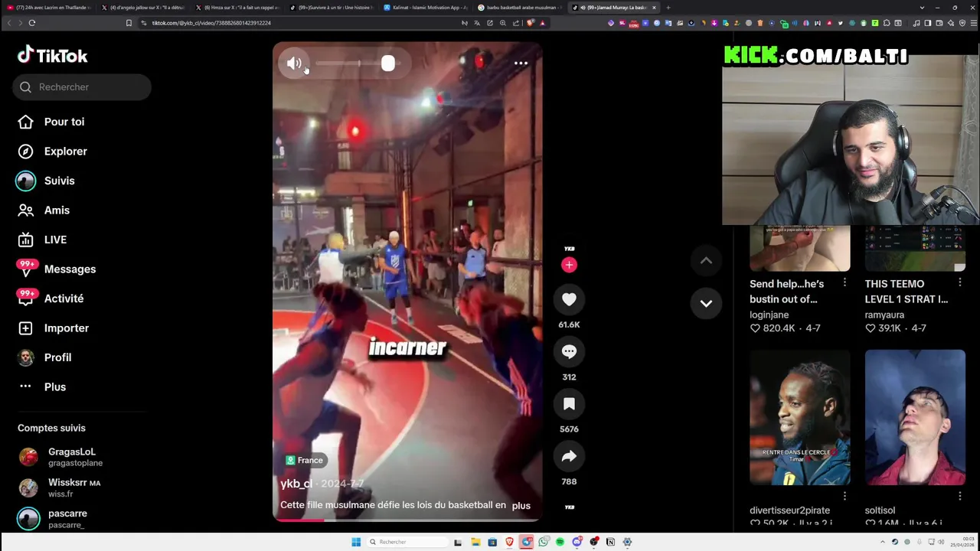
Task: Switch to the 'Survivre à un tir' tab
Action: [x=332, y=8]
